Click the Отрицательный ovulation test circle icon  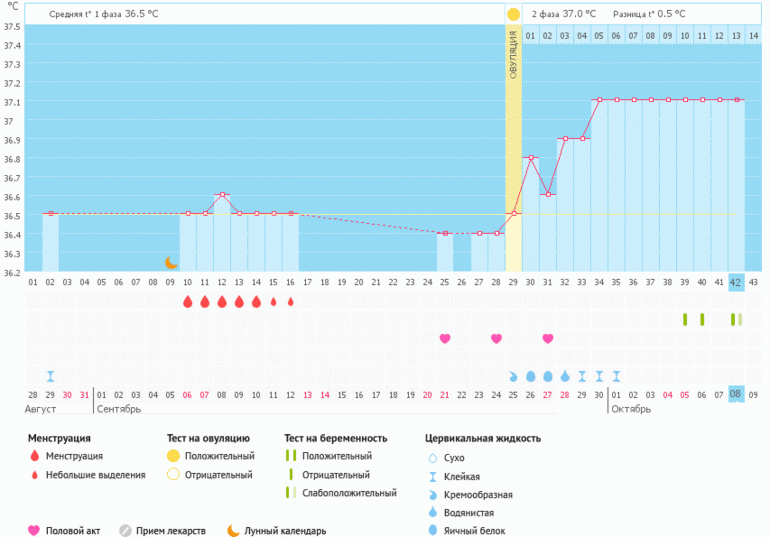coord(174,475)
